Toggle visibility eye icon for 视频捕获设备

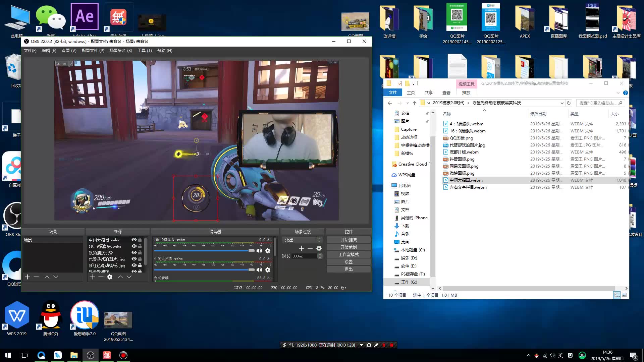(135, 252)
